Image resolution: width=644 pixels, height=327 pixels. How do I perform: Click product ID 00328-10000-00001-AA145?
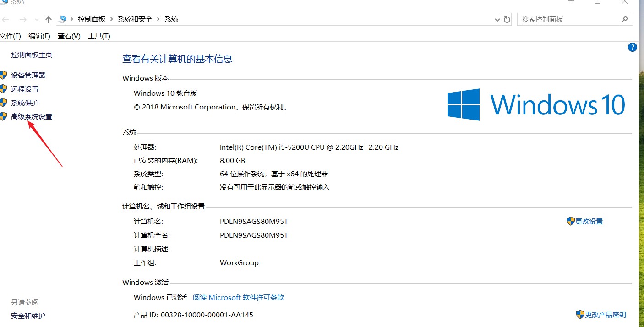pyautogui.click(x=207, y=315)
